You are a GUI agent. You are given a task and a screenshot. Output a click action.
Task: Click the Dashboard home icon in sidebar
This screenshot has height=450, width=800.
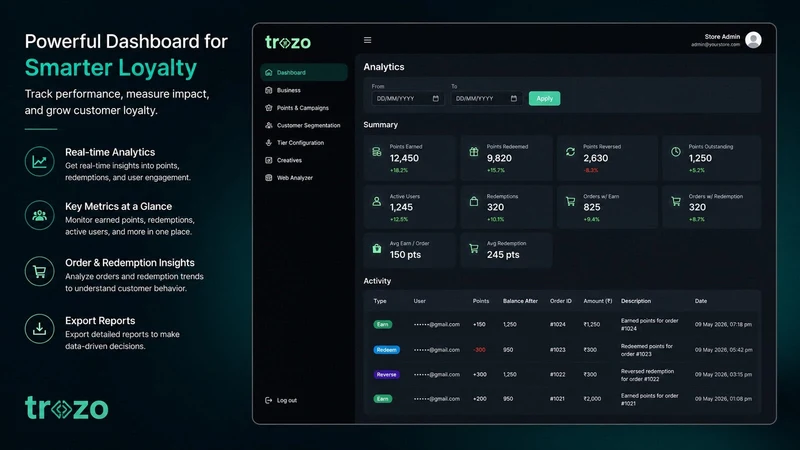[269, 72]
